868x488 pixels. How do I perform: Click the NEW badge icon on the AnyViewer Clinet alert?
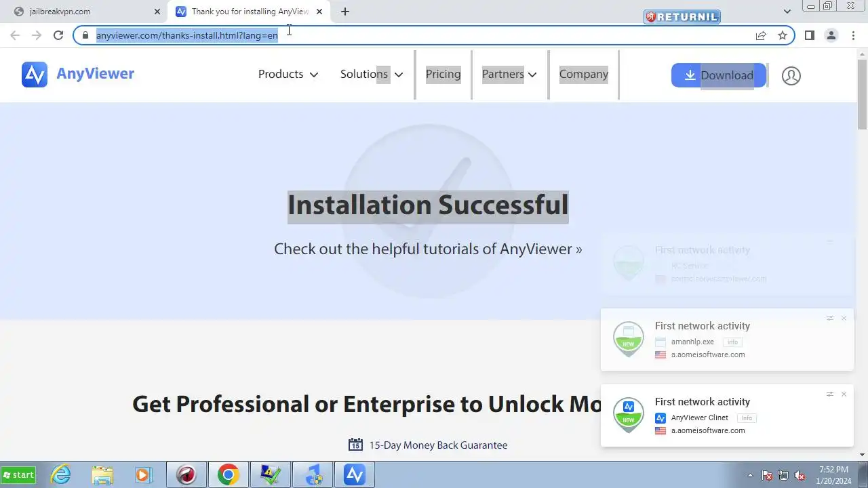click(629, 415)
